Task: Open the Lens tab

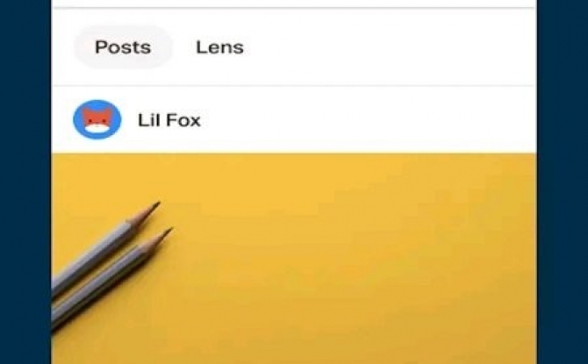Action: click(x=219, y=47)
